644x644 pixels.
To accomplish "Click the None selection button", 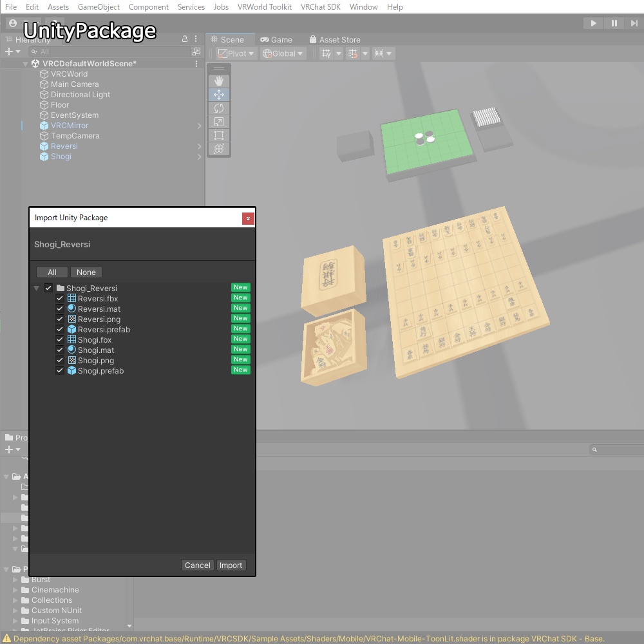I will pyautogui.click(x=86, y=272).
